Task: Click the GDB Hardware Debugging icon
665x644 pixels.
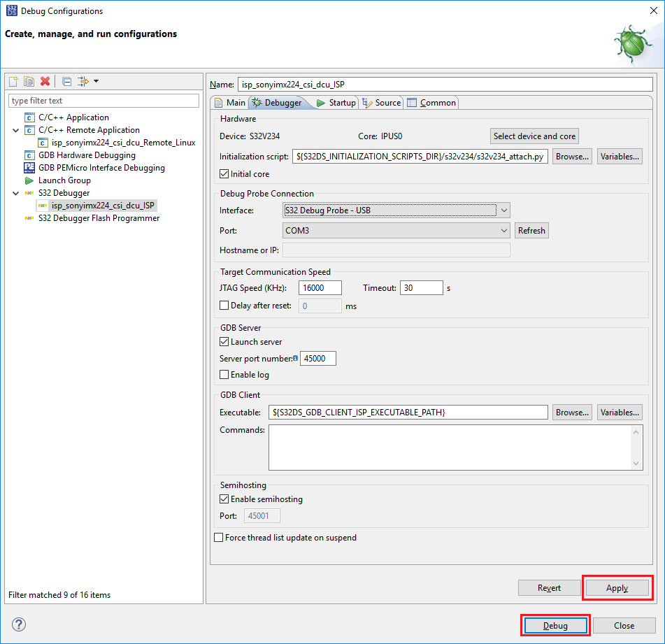Action: [29, 155]
